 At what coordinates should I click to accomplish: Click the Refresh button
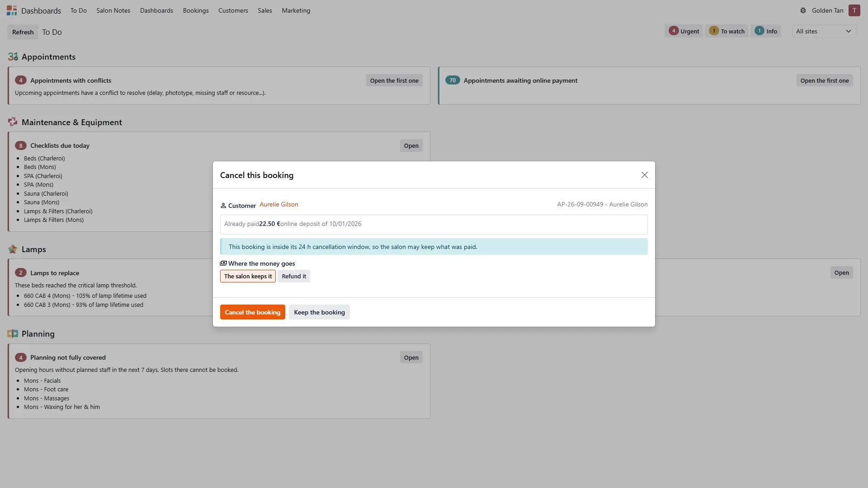[x=23, y=32]
